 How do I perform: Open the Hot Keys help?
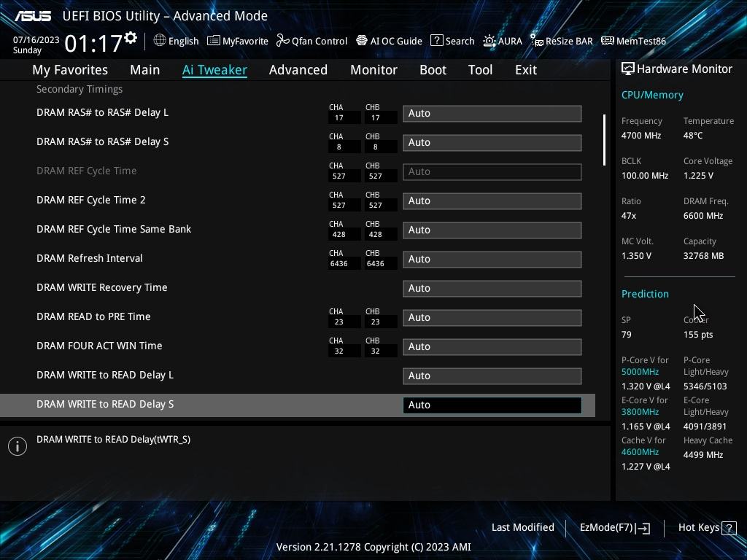point(707,528)
